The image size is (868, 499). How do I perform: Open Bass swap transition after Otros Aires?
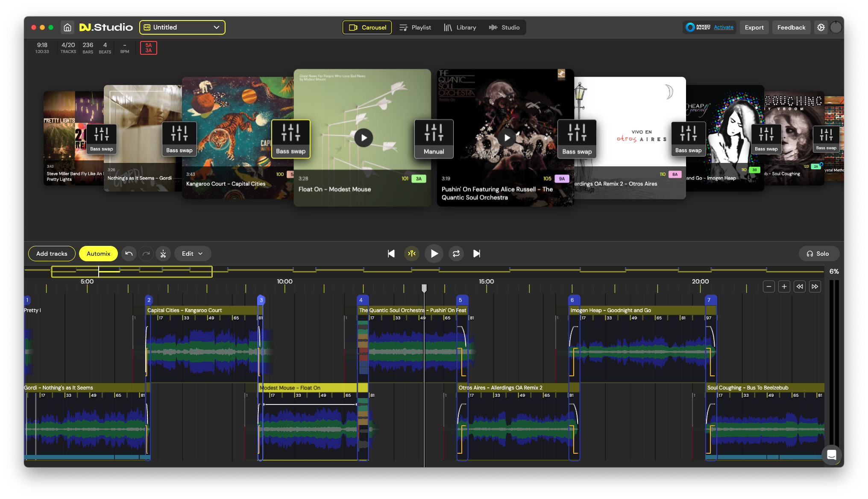689,139
